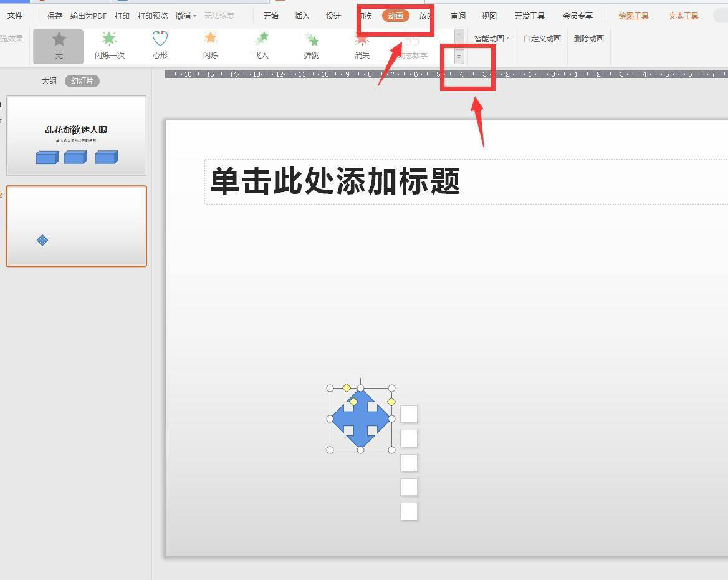The image size is (728, 580).
Task: Select the first slide thumbnail
Action: click(x=76, y=135)
